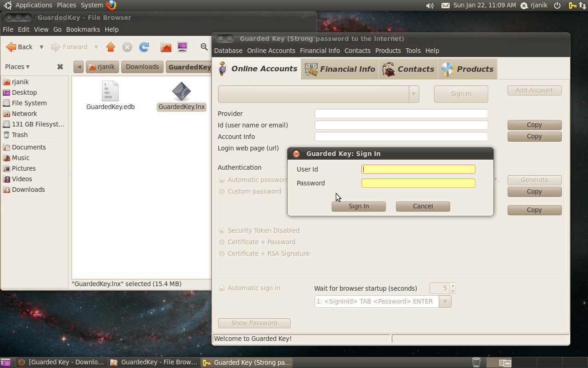Close the Guarded Key Sign In dialog
The width and height of the screenshot is (588, 368).
point(296,154)
